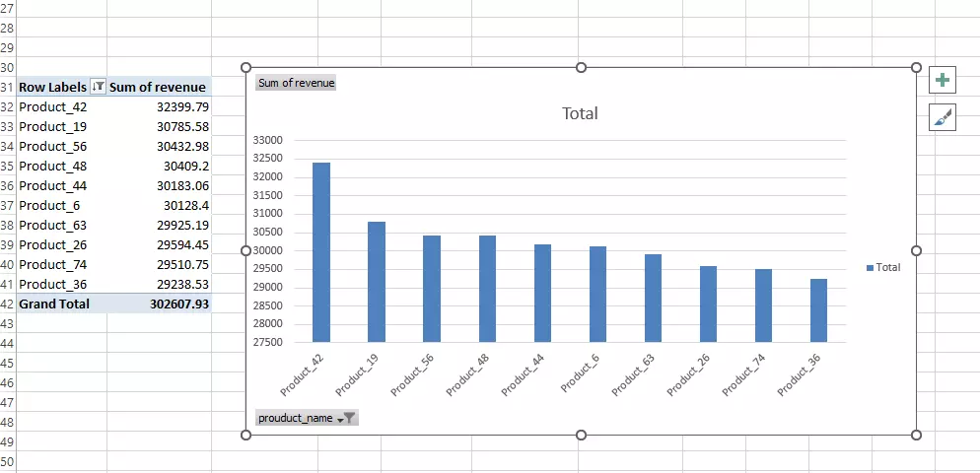Select cell Product_74 in pivot table

(x=62, y=264)
